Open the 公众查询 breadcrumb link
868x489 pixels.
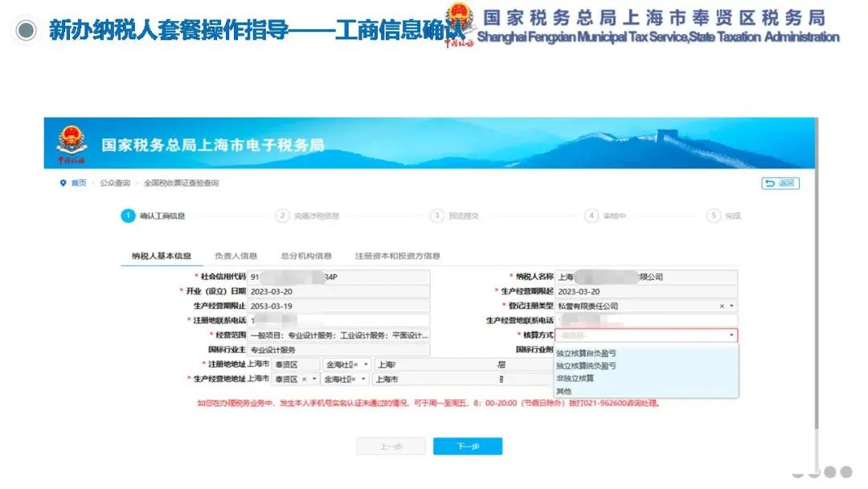click(115, 183)
